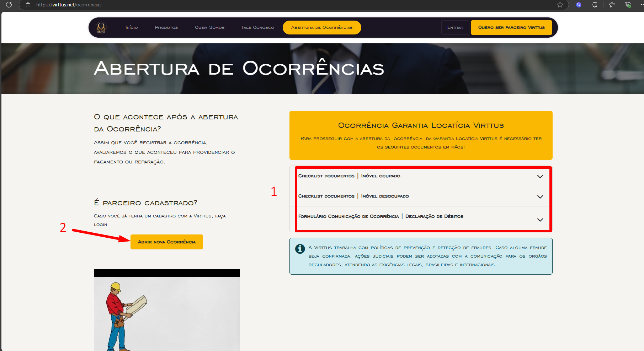The image size is (644, 351).
Task: Click the info icon in fraud notice
Action: pos(300,249)
